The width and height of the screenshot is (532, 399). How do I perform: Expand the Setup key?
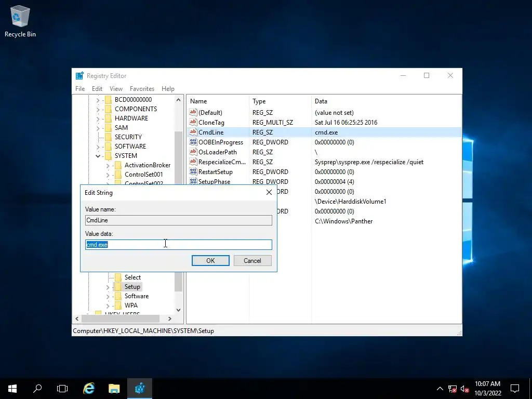click(x=108, y=287)
